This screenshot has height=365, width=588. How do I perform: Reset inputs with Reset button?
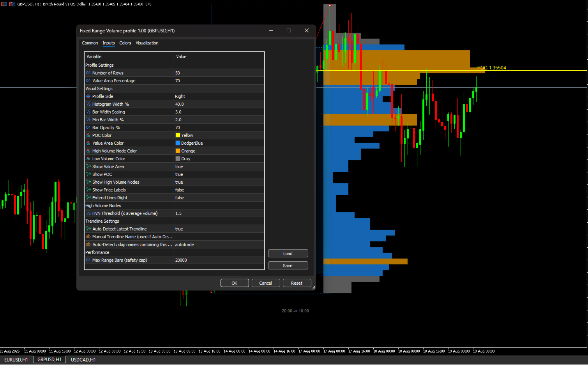pos(297,283)
